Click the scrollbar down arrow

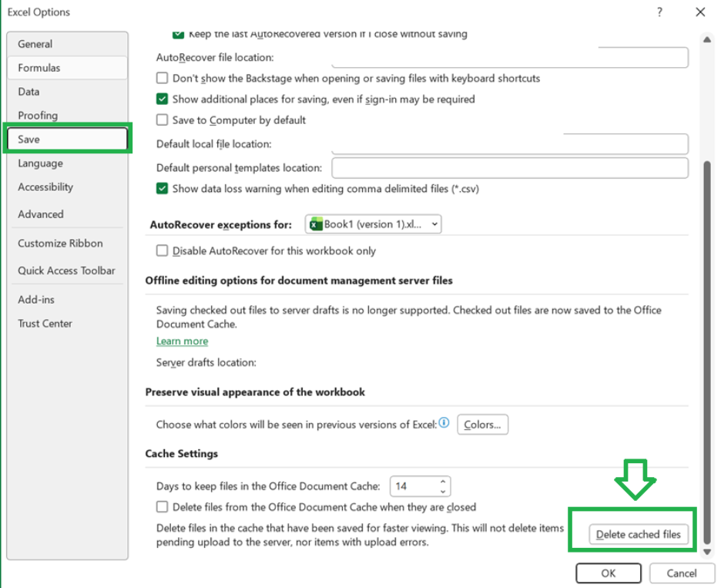(x=706, y=552)
